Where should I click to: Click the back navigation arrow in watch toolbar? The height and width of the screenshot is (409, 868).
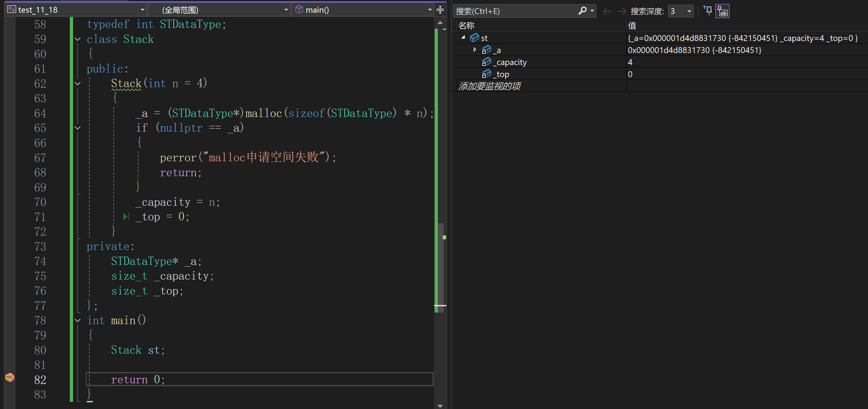(607, 11)
